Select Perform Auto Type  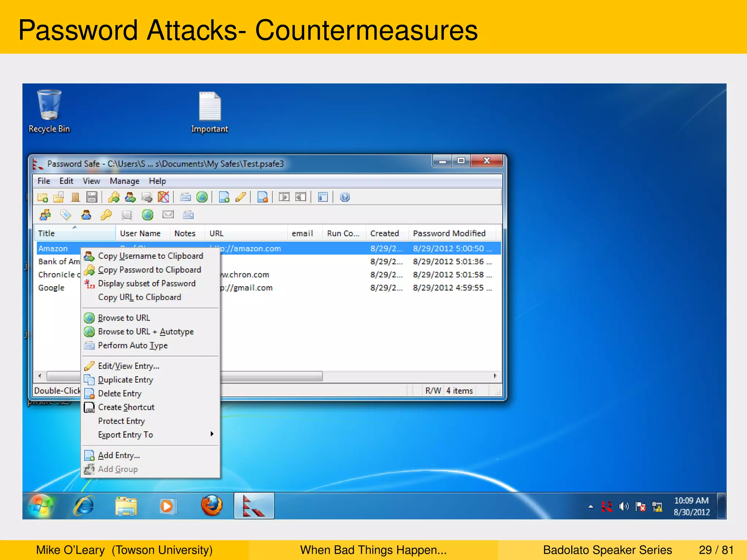tap(150, 346)
